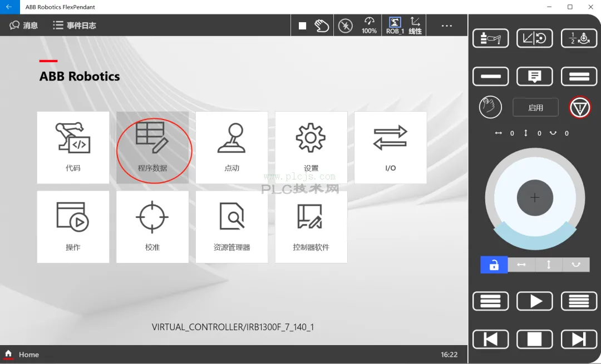Click the motors-off status icon

[346, 26]
